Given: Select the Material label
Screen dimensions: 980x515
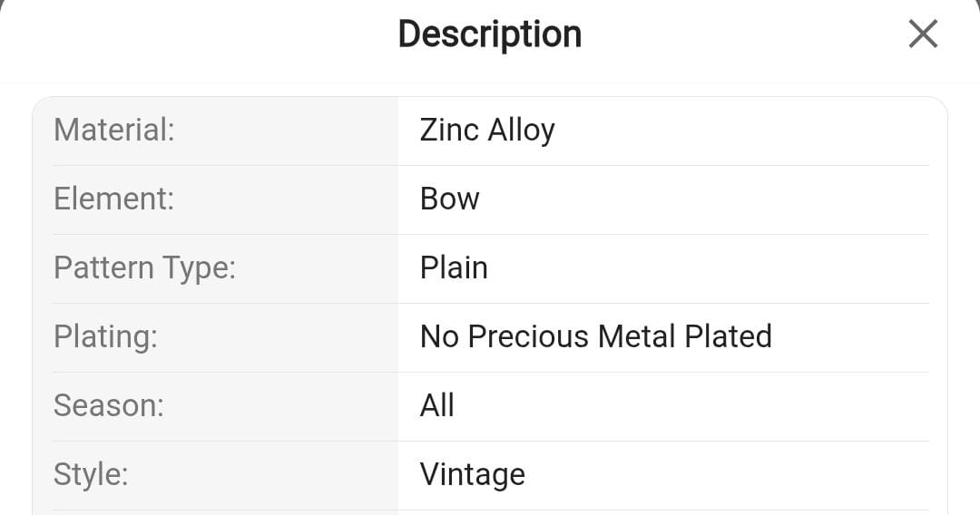Looking at the screenshot, I should 113,131.
